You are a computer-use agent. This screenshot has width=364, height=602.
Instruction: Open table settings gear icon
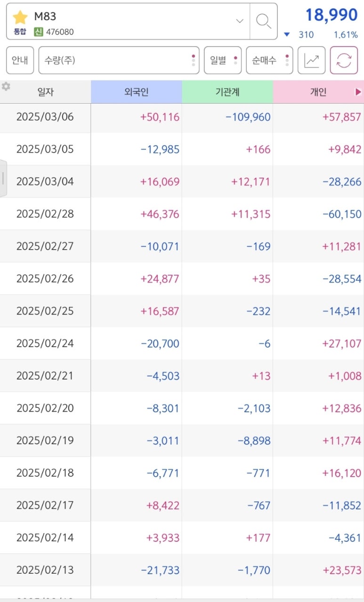[x=6, y=86]
